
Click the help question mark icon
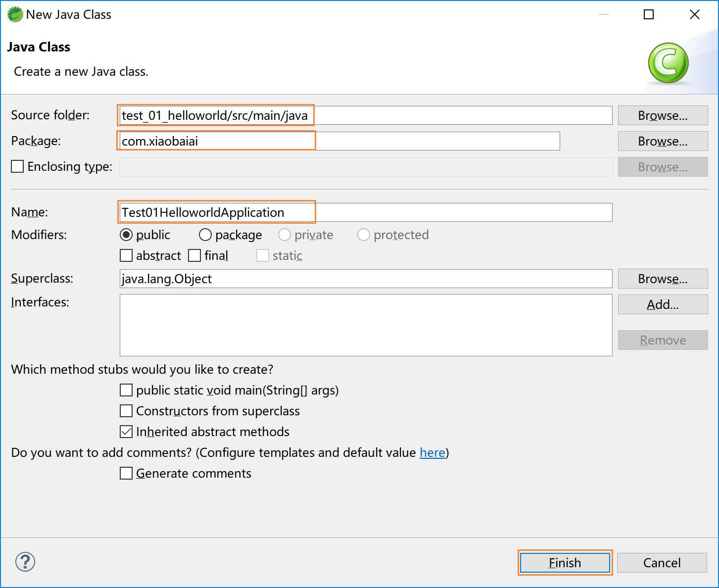click(25, 562)
